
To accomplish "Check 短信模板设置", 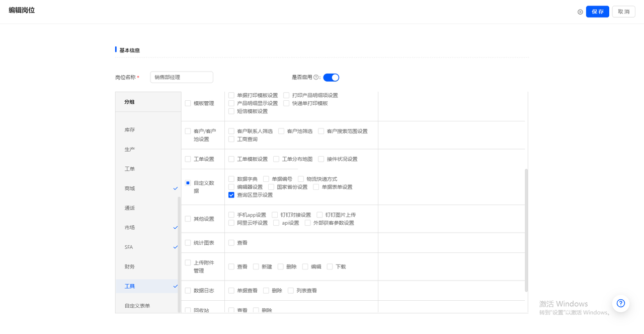I will point(231,111).
